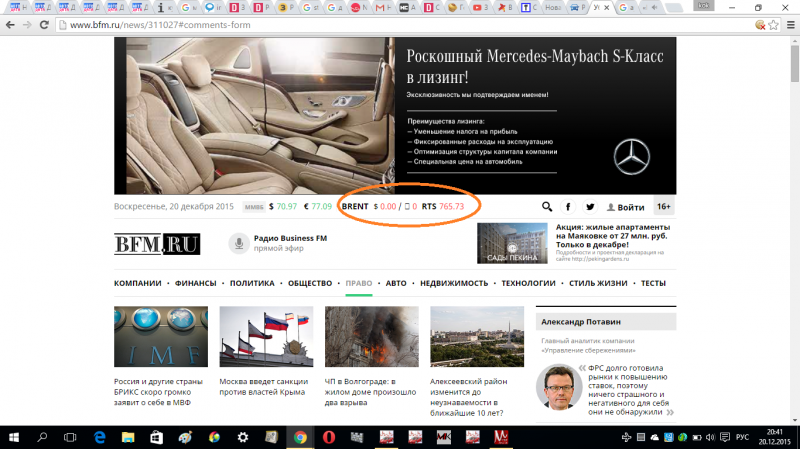Click the IMF building news thumbnail

[x=160, y=337]
